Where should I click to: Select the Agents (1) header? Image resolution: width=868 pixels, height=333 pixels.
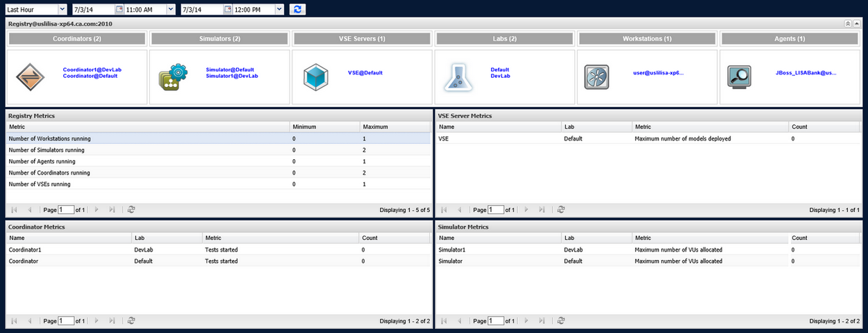coord(790,39)
